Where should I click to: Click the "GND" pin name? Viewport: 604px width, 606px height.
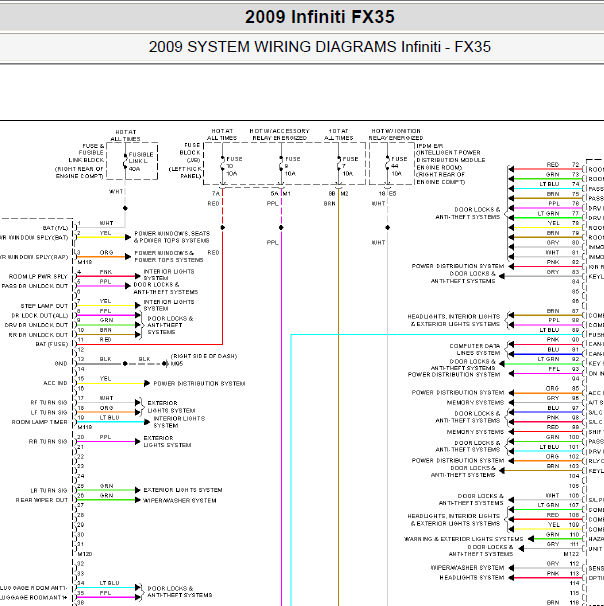[x=61, y=364]
